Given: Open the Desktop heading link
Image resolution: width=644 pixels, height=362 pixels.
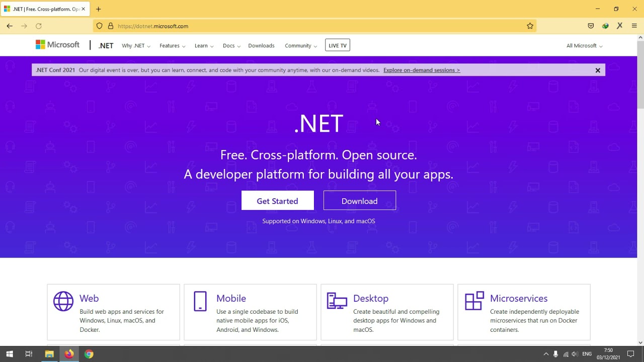Looking at the screenshot, I should [371, 298].
